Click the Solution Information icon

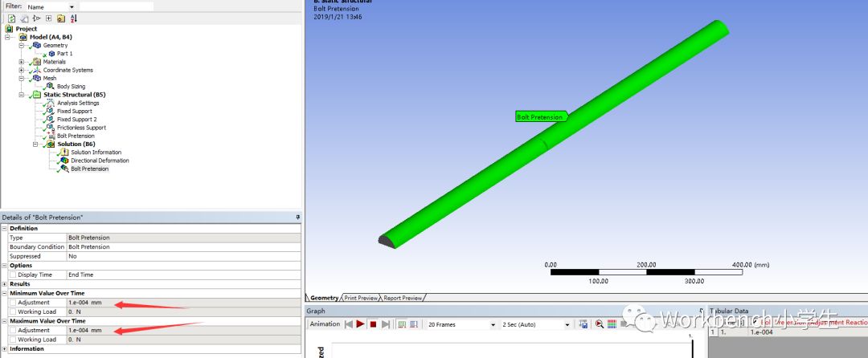coord(64,153)
